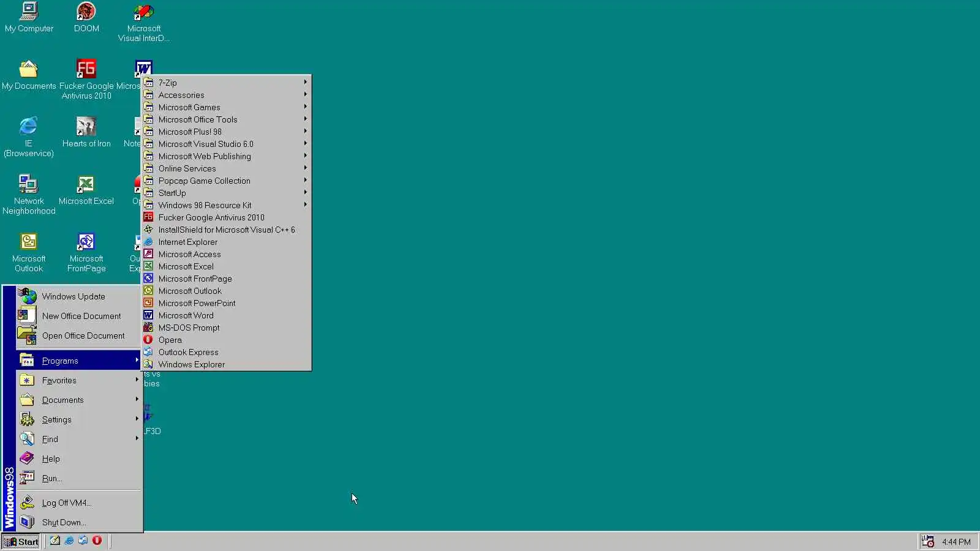Select Microsoft FrontPage desktop icon
The width and height of the screenshot is (980, 551).
86,252
